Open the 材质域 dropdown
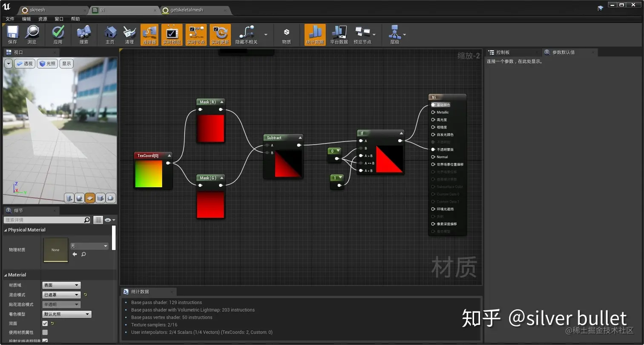 click(61, 285)
